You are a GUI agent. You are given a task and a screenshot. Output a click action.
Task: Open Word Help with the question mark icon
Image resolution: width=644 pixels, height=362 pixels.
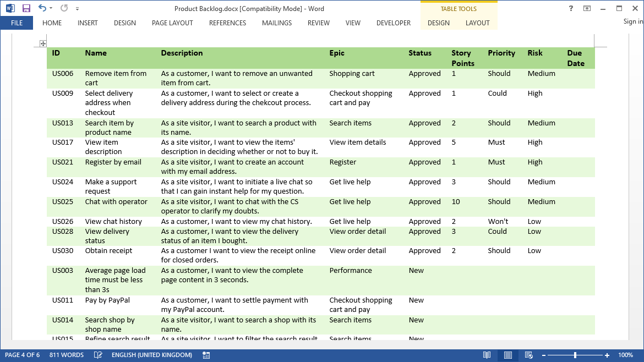click(x=571, y=8)
